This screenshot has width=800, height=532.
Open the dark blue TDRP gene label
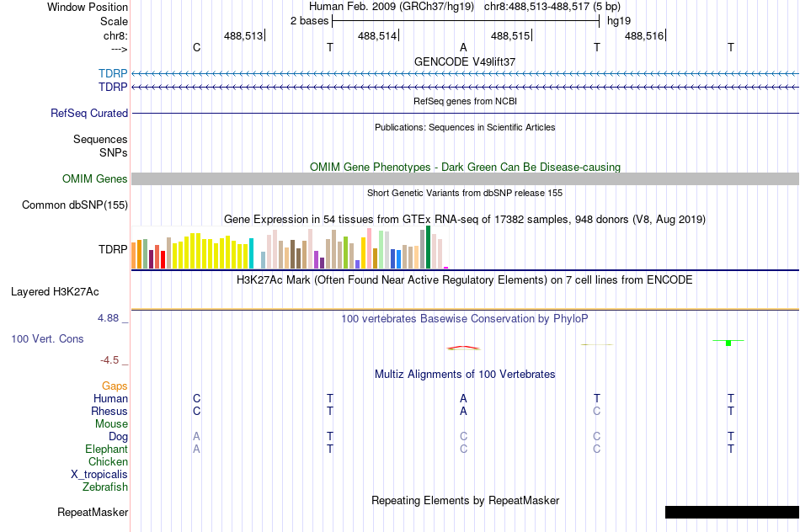pyautogui.click(x=113, y=88)
